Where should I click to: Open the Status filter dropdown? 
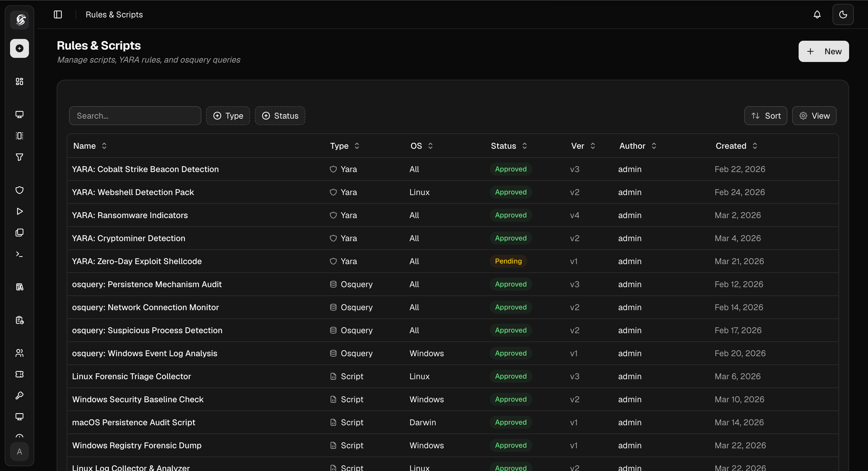[280, 116]
